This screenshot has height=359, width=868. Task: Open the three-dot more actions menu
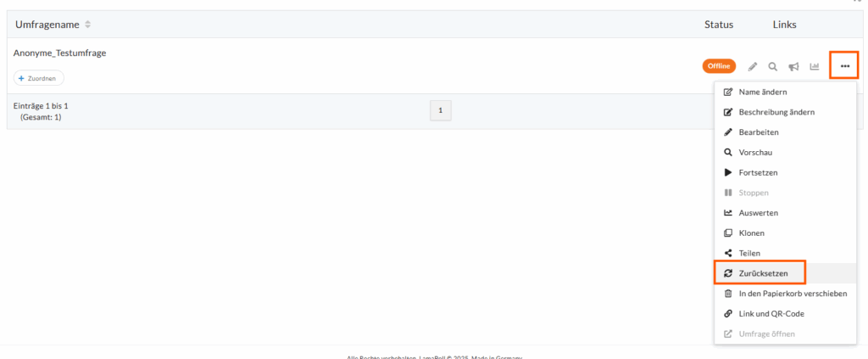(845, 66)
